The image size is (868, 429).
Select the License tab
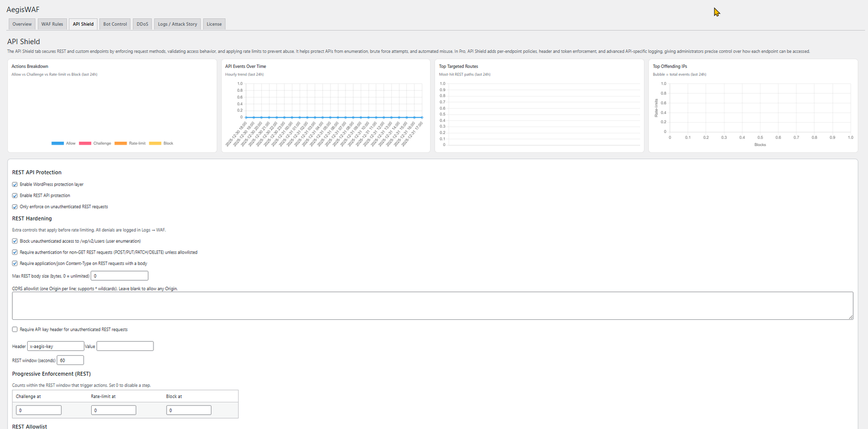point(214,24)
